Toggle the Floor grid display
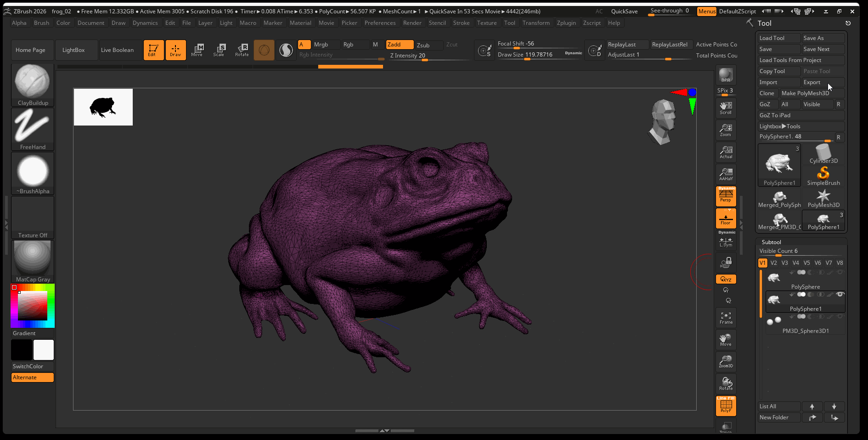 (x=726, y=218)
